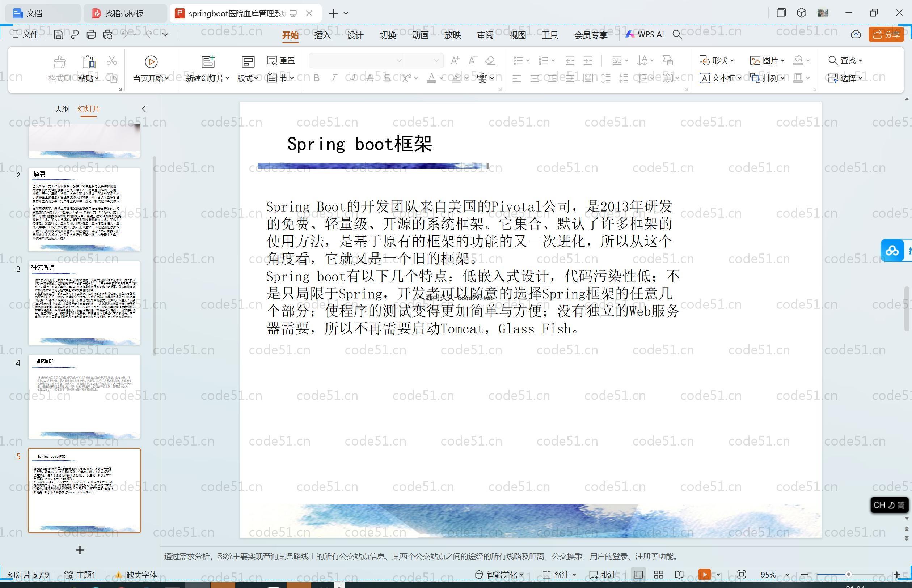Click the Decrease font size icon

(x=473, y=60)
